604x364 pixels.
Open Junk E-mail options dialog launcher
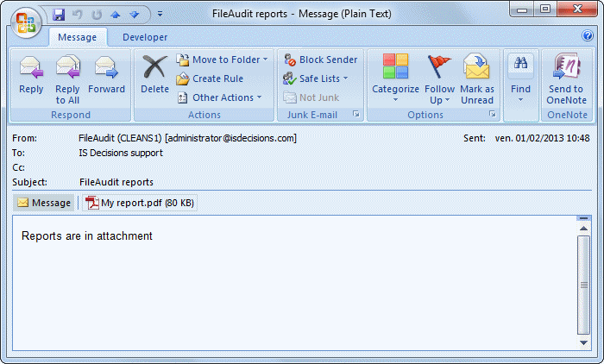[356, 114]
